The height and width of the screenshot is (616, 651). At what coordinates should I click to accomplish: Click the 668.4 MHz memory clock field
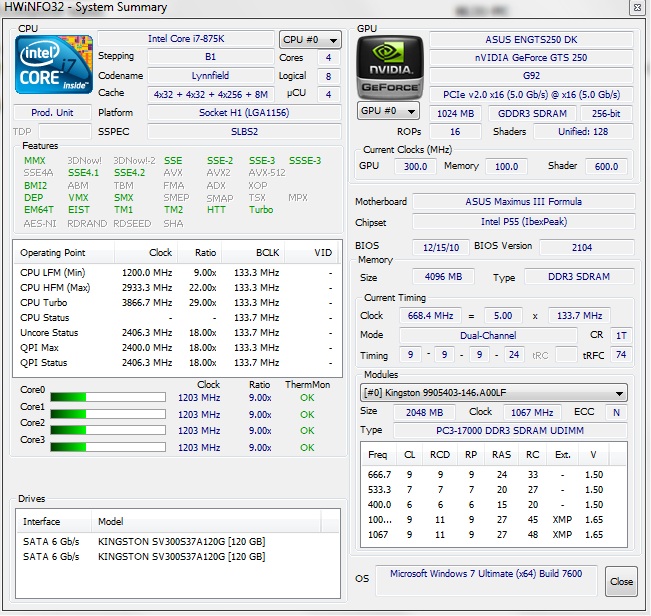[430, 315]
